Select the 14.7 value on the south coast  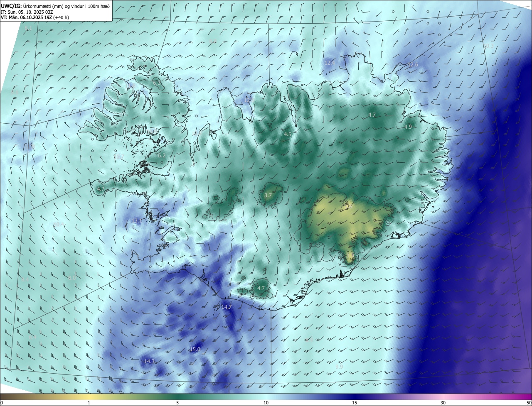coord(226,307)
